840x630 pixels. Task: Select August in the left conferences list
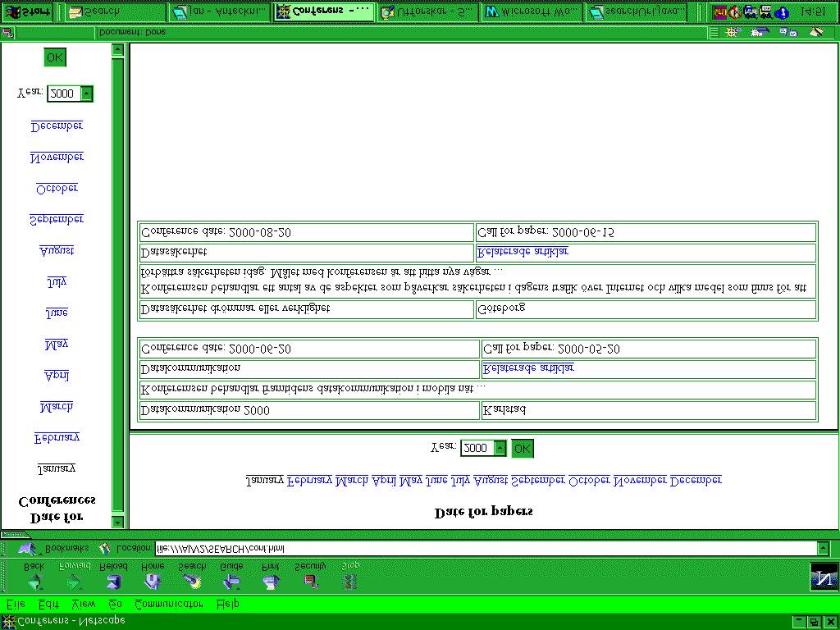pos(57,250)
